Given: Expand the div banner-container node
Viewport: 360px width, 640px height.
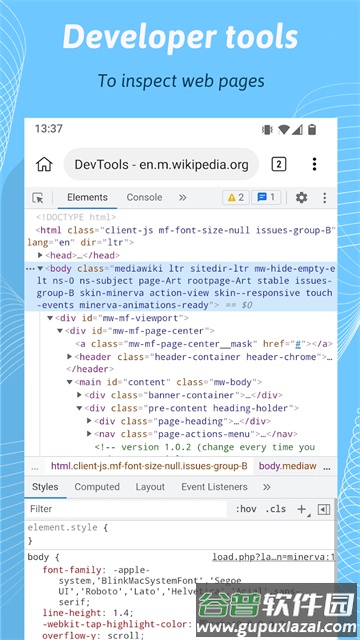Looking at the screenshot, I should [80, 395].
